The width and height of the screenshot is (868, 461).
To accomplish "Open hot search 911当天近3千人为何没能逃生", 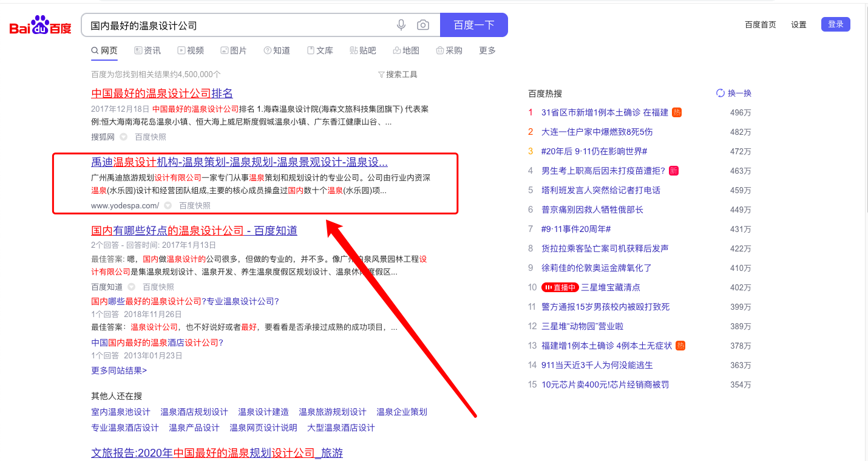I will pos(597,365).
